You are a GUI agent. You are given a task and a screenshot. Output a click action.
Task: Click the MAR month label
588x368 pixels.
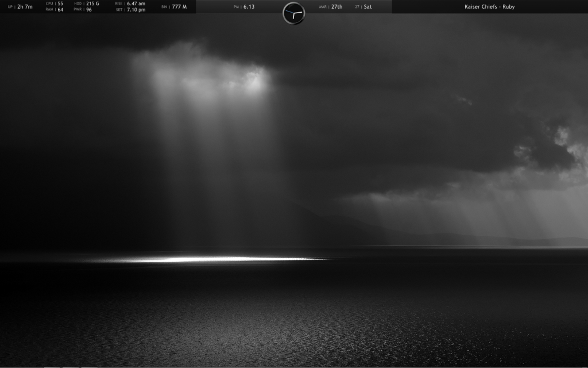click(x=323, y=7)
